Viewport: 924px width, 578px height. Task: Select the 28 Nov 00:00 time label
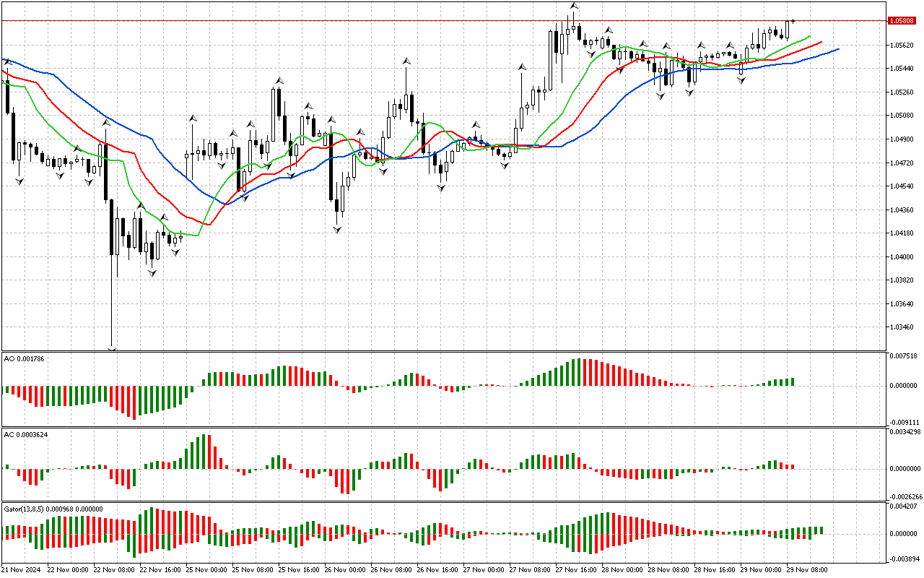tap(621, 569)
